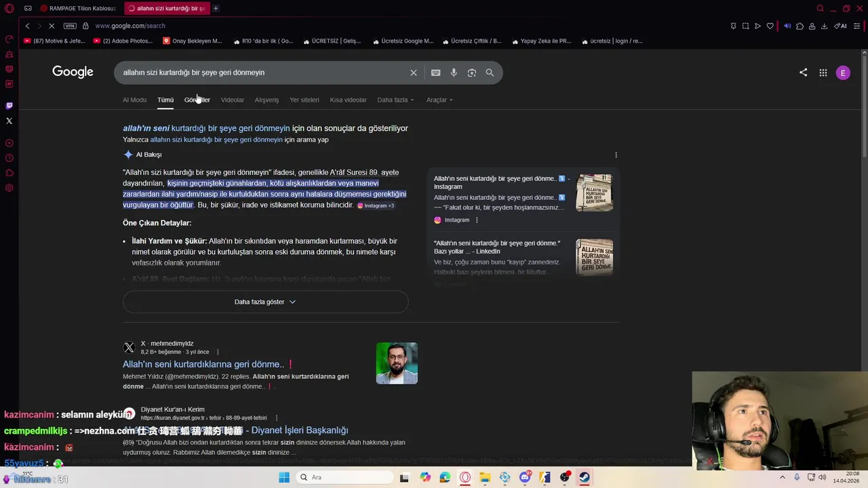Open Google Lens image search
This screenshot has height=488, width=868.
tap(472, 73)
